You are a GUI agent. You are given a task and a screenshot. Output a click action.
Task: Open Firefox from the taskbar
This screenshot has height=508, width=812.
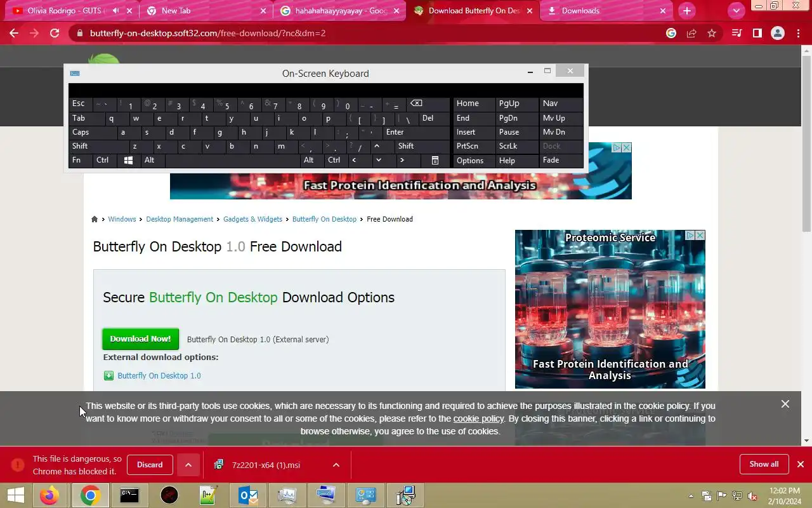click(x=49, y=495)
